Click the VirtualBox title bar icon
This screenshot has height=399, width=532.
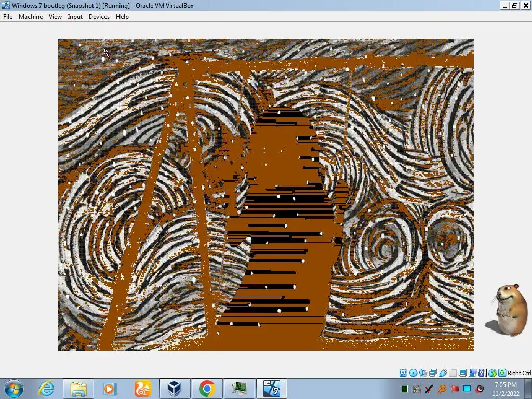click(x=5, y=5)
